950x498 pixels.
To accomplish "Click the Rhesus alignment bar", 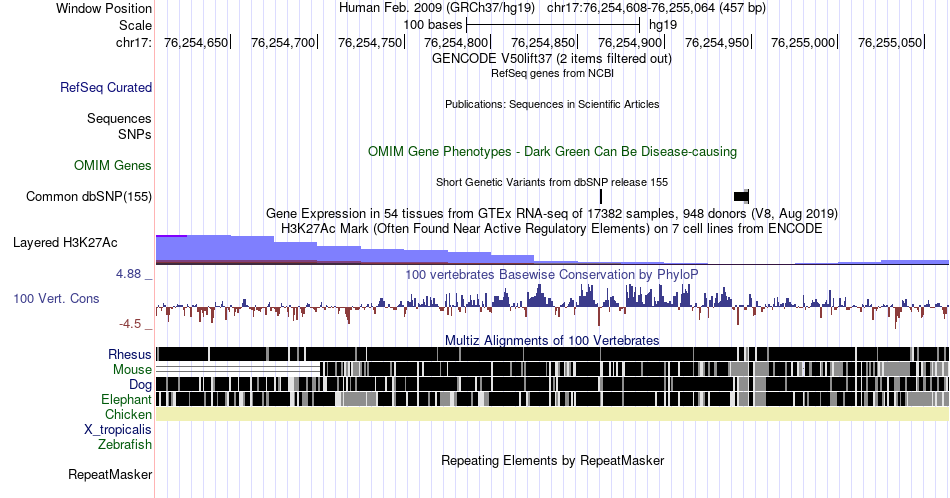I will (552, 354).
